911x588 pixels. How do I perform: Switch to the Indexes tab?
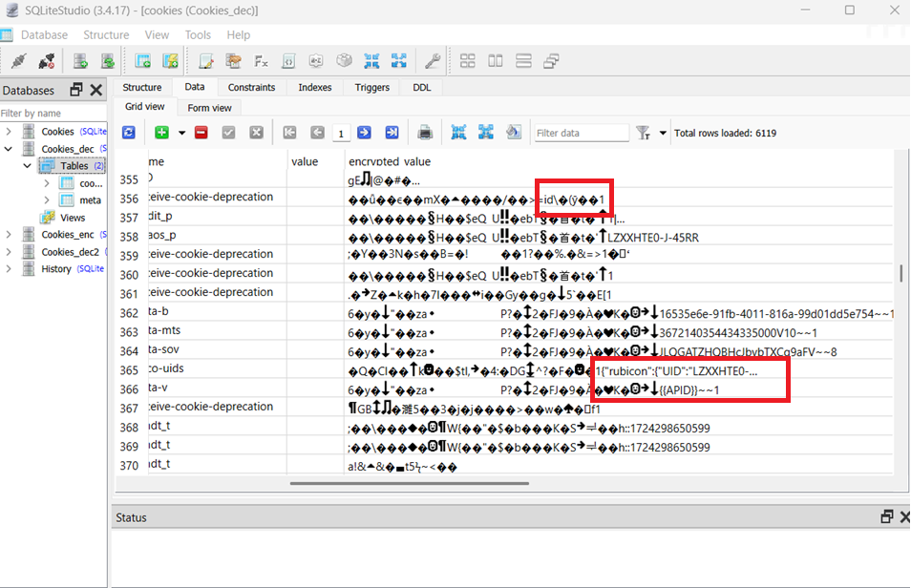click(315, 87)
